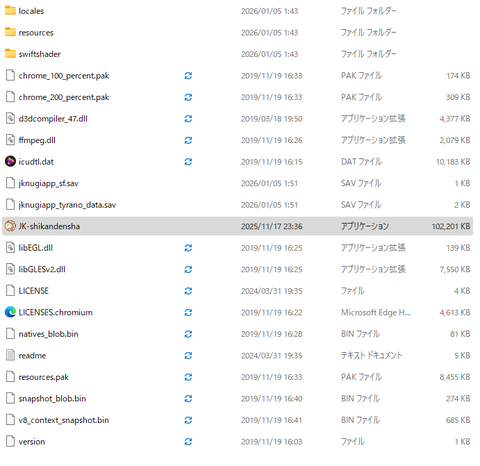Select the file name "JK-shikandensha"
The width and height of the screenshot is (480, 466).
tap(49, 226)
